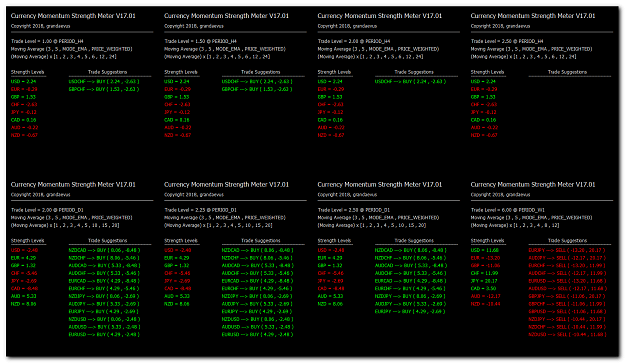The image size is (625, 363).
Task: Select the GBPCHF SELL trade suggestion
Action: [567, 304]
